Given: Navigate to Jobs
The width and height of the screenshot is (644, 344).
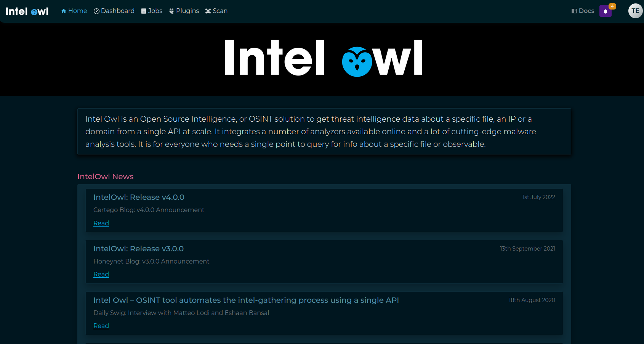Looking at the screenshot, I should 152,11.
